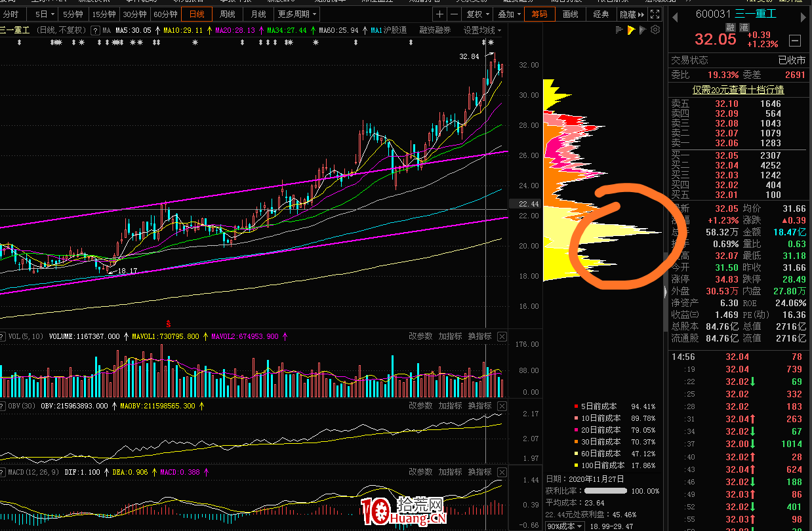Click the 100日前成本 yellow swatch

pyautogui.click(x=577, y=465)
